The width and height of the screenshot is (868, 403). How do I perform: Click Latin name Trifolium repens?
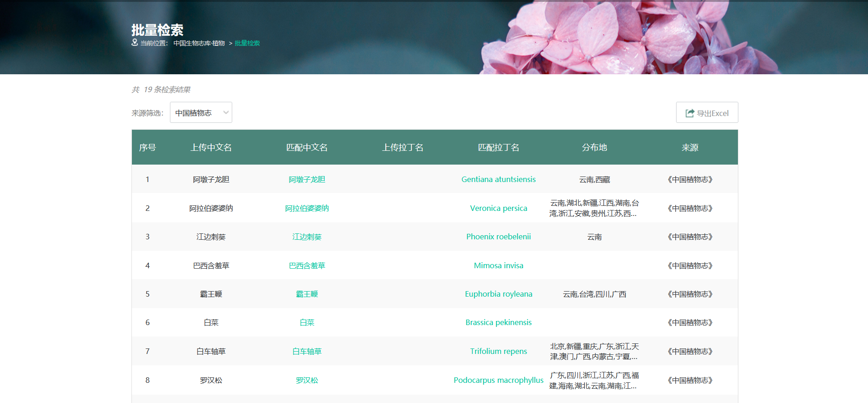point(498,352)
